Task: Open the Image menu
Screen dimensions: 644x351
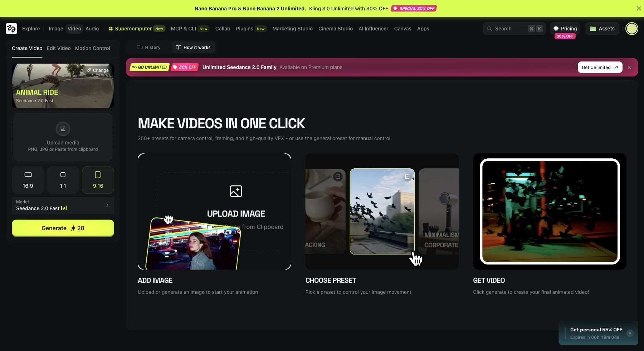Action: [56, 29]
